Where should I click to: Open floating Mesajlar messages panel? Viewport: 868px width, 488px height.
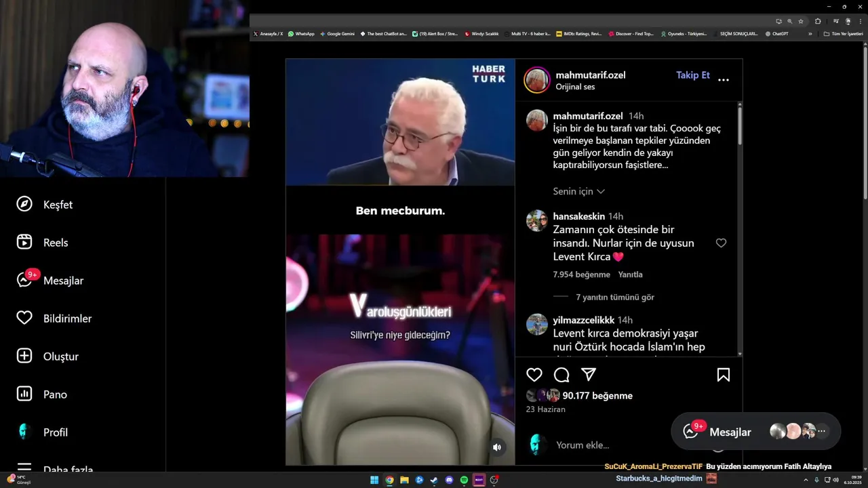755,432
